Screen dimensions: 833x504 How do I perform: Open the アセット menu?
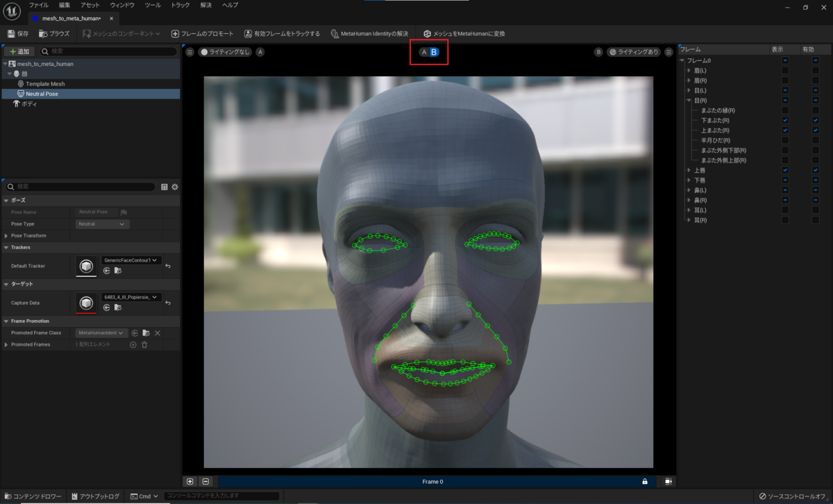coord(90,5)
